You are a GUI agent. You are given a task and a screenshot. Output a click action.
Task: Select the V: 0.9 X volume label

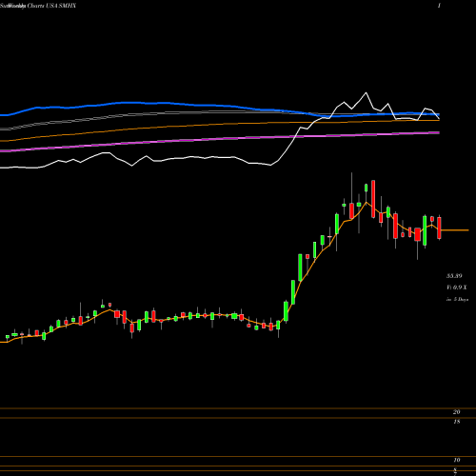click(x=457, y=288)
